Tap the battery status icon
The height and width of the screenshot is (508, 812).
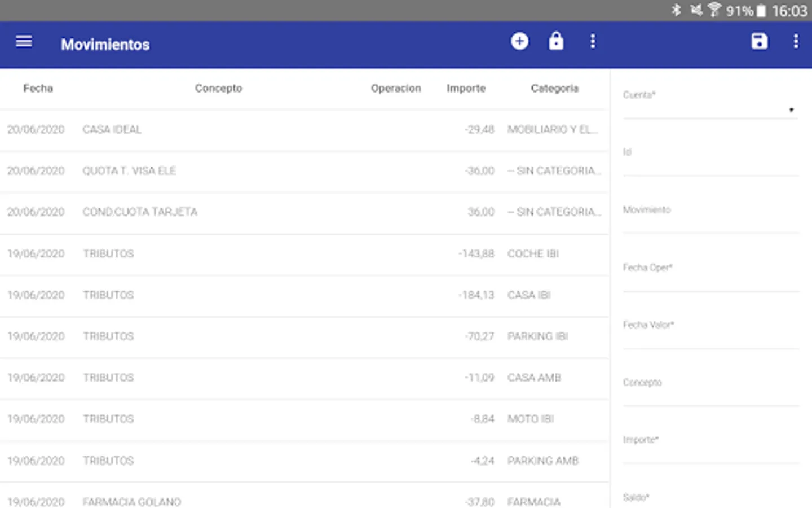pos(761,11)
